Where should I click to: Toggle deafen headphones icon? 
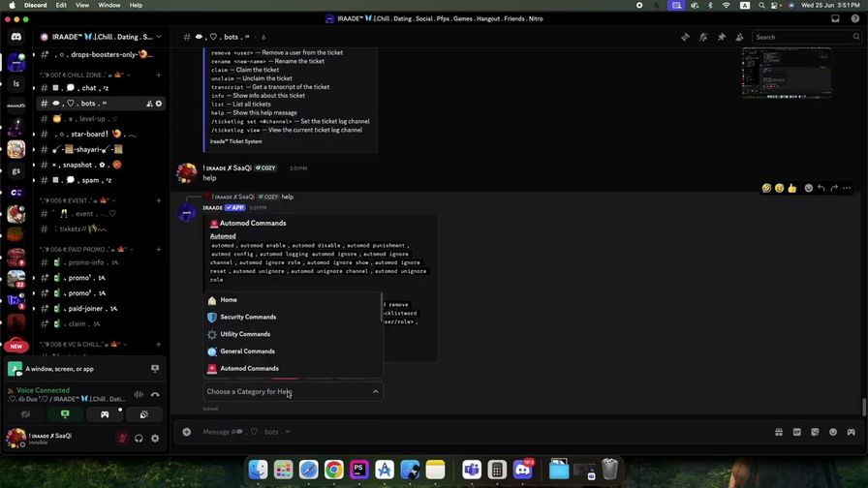(139, 439)
